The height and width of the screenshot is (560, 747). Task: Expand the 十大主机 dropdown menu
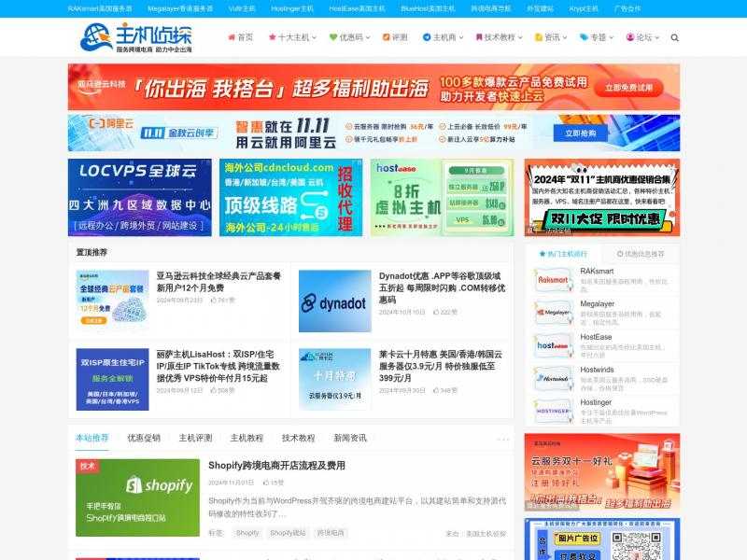(292, 37)
